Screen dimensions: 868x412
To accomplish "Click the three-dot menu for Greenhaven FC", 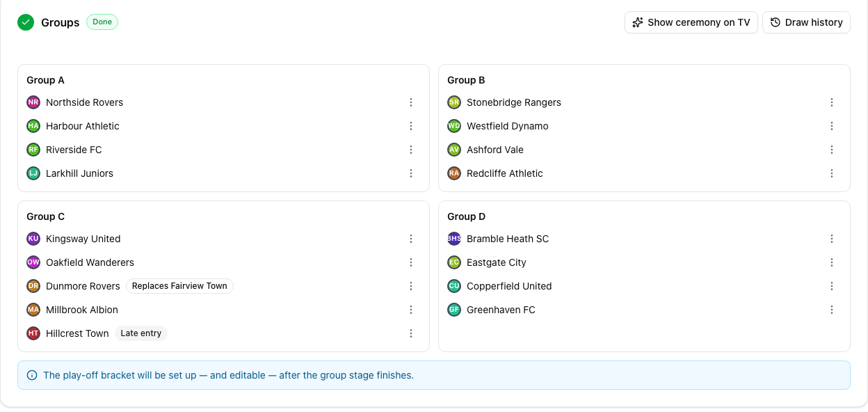I will (832, 310).
